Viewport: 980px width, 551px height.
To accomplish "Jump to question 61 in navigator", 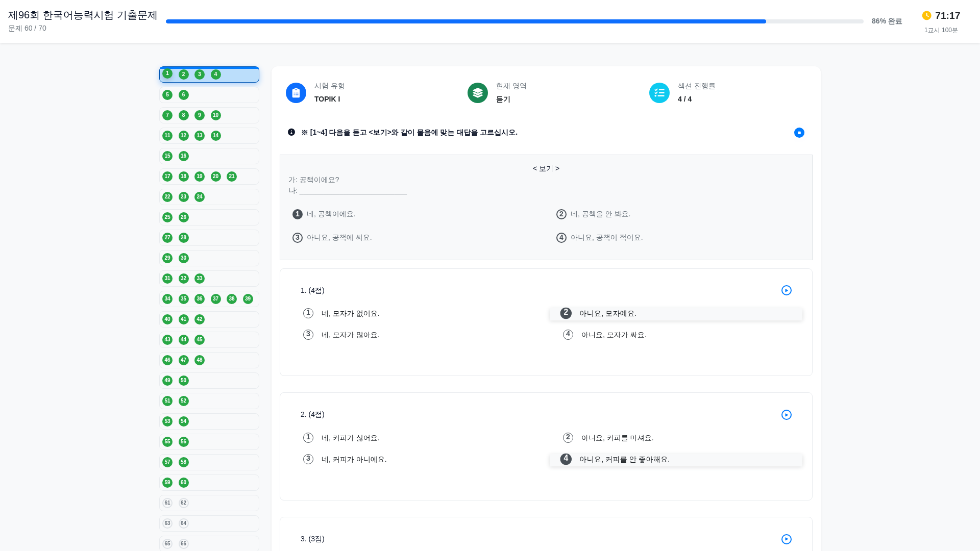I will [167, 503].
